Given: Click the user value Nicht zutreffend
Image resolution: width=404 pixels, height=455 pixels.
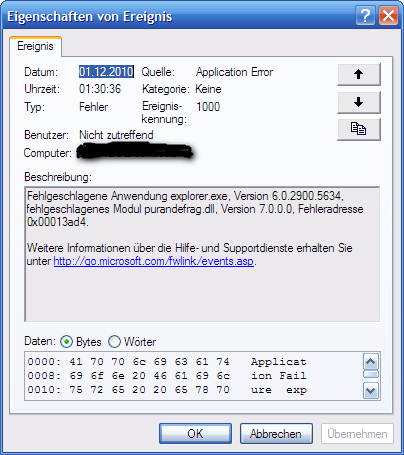Looking at the screenshot, I should pos(116,135).
